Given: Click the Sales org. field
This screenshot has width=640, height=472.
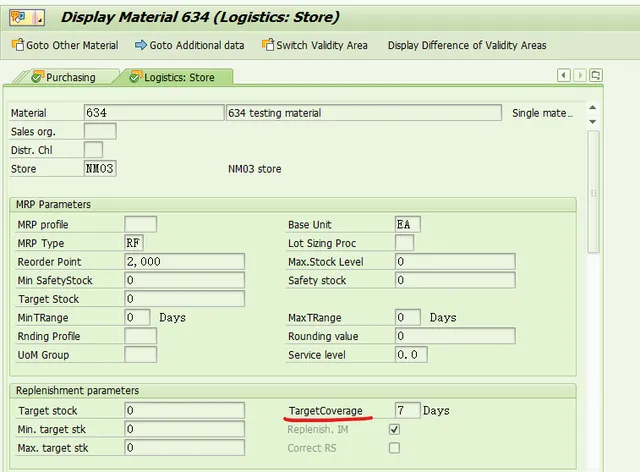Looking at the screenshot, I should 100,131.
